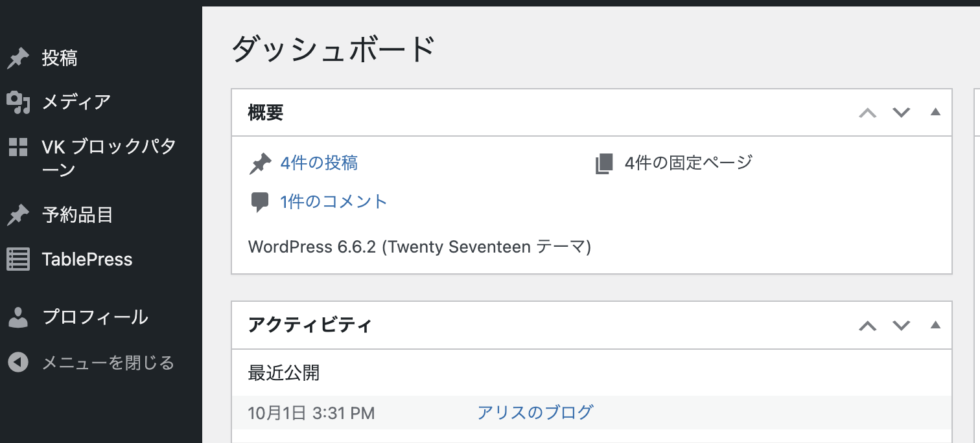Viewport: 980px width, 443px height.
Task: Open the 4件の投稿 link
Action: (x=319, y=163)
